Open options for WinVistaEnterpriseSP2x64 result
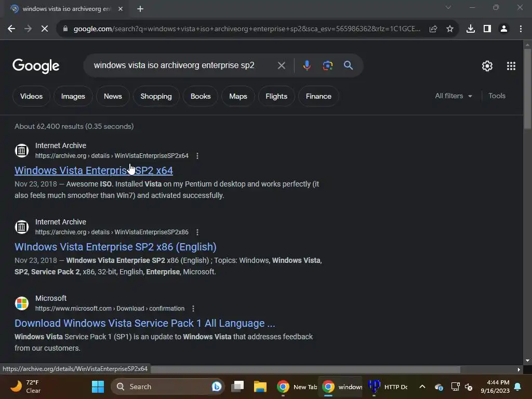This screenshot has height=399, width=532. (197, 156)
